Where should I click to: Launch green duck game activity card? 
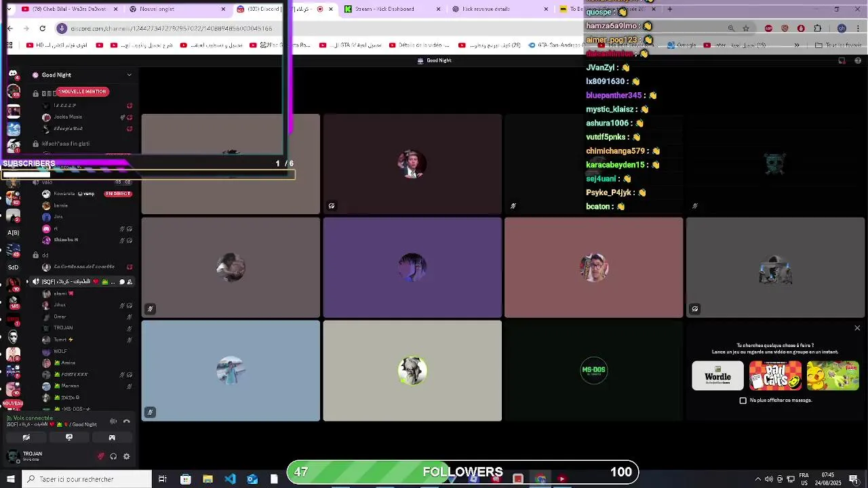pos(833,375)
